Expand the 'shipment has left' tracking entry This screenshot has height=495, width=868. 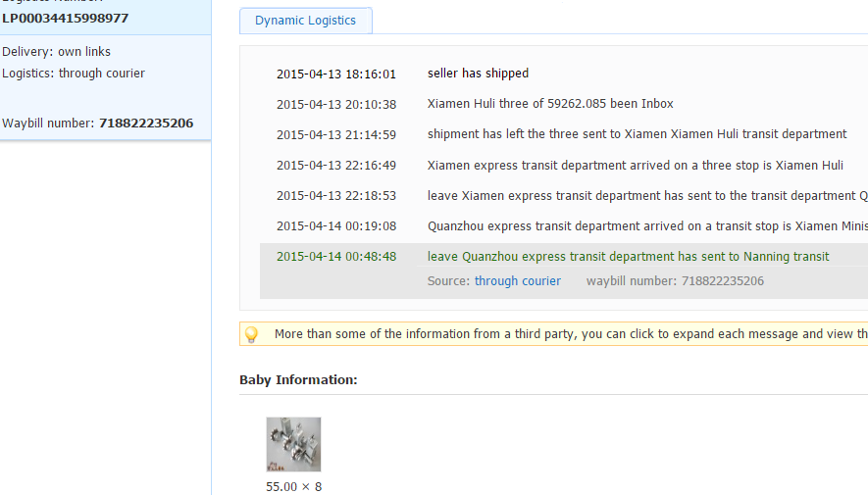pos(637,134)
